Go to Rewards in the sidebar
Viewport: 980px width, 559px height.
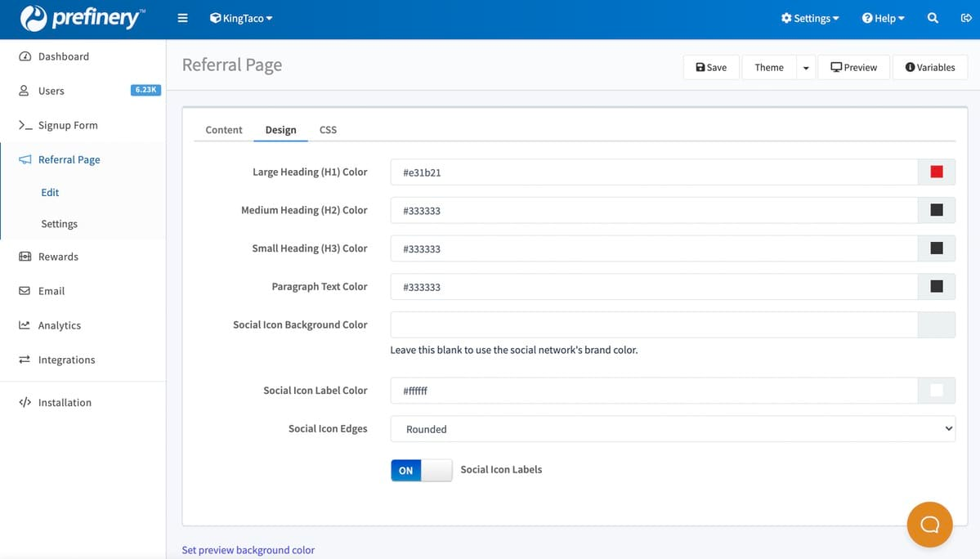coord(58,257)
